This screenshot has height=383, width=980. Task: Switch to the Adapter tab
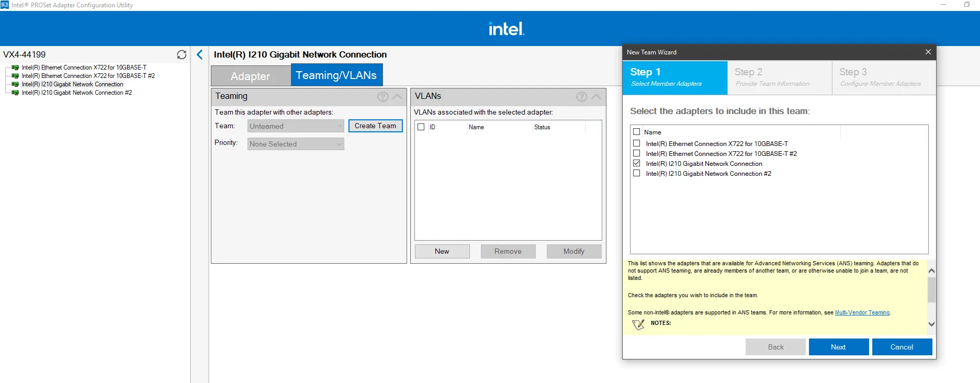pos(251,76)
